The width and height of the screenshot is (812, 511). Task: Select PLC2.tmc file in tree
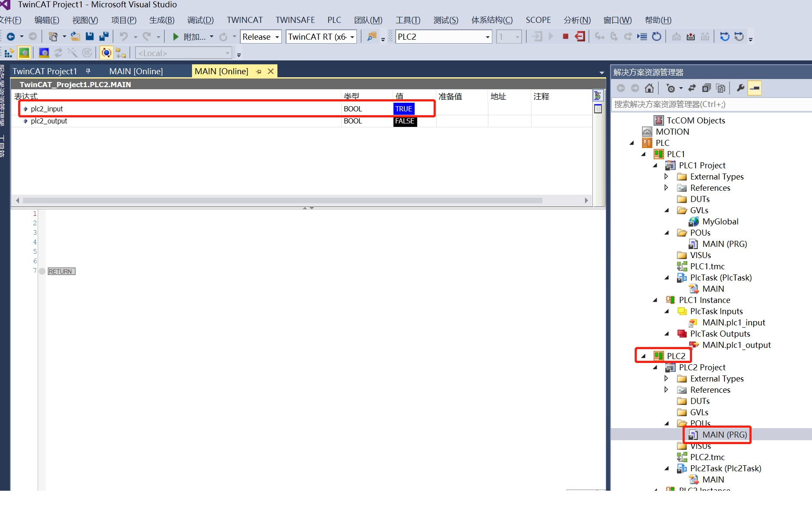click(707, 457)
